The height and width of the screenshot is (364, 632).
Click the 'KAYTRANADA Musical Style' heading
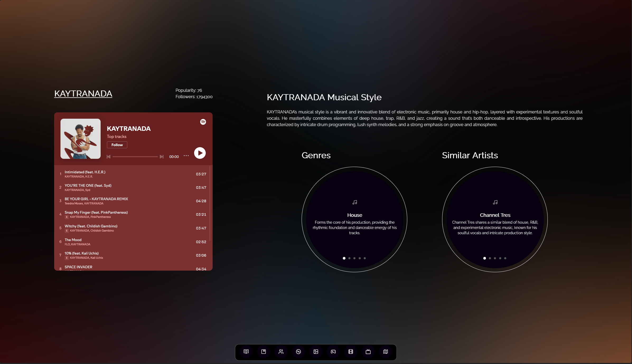tap(324, 97)
